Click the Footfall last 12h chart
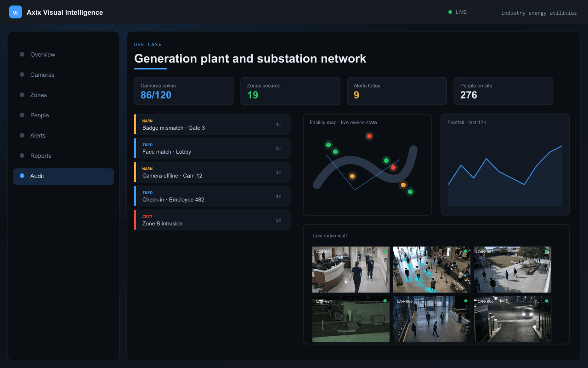The image size is (588, 368). 505,165
